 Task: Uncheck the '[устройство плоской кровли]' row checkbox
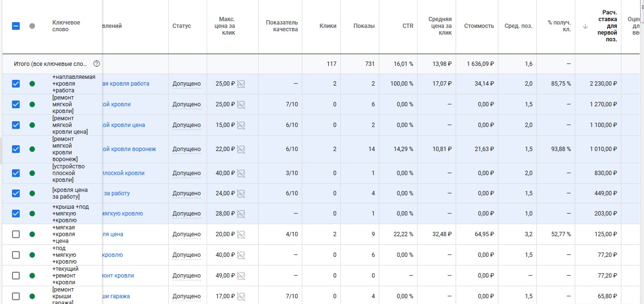click(x=16, y=173)
